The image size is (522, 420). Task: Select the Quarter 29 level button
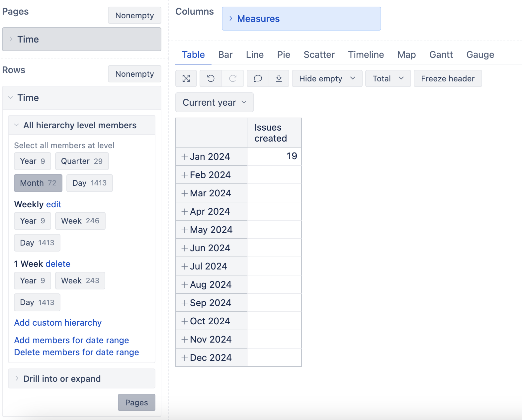(x=82, y=161)
